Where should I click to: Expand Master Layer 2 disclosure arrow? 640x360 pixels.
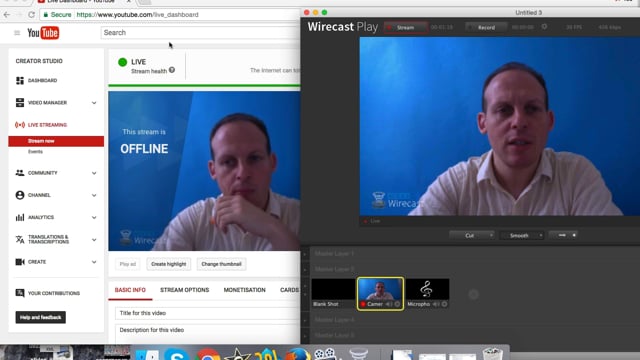click(x=305, y=269)
